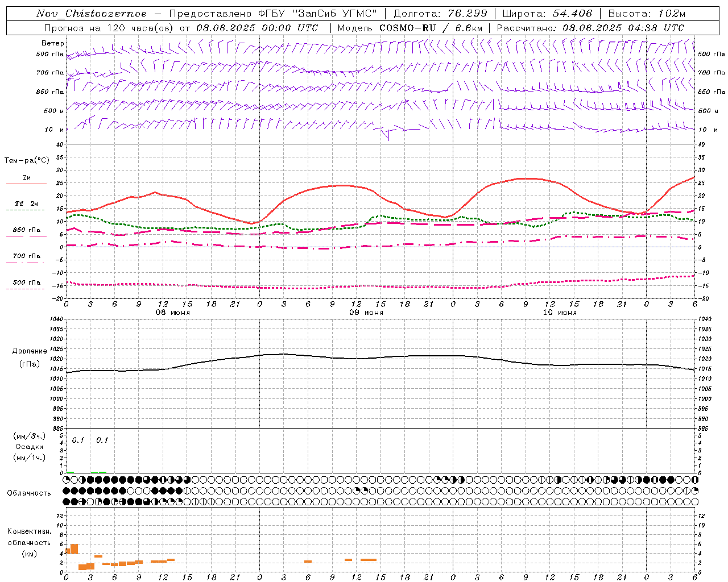
Task: Click the dotted line sample under temperature 500 гПа legend
Action: click(x=25, y=289)
